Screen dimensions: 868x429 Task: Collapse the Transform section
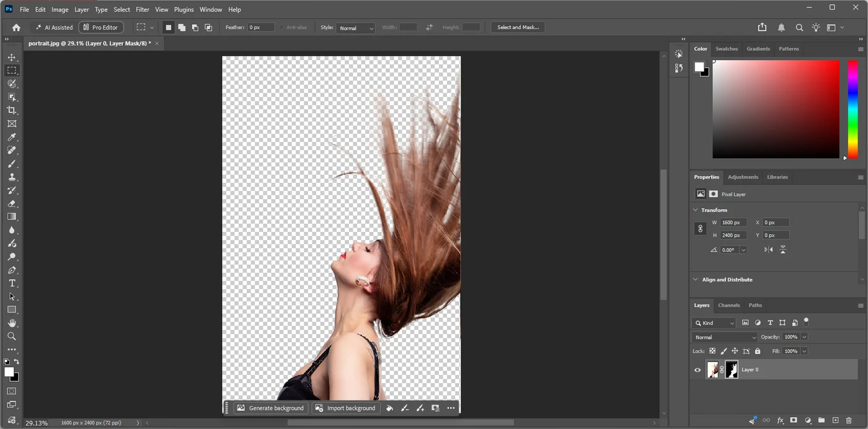pyautogui.click(x=696, y=210)
